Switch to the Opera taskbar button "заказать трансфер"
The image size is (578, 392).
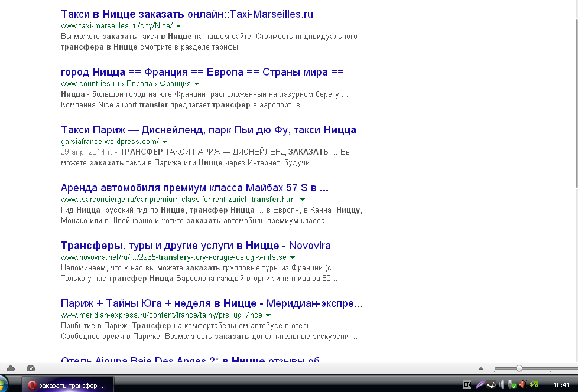68,386
